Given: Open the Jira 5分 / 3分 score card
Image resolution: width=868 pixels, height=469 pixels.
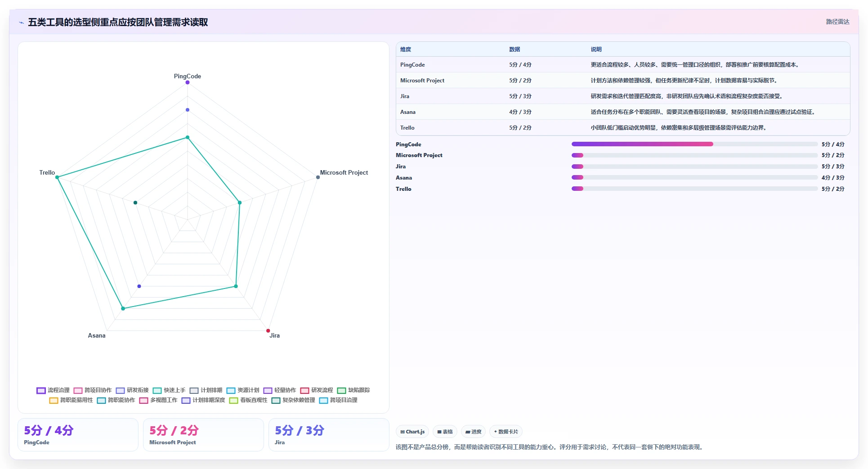Looking at the screenshot, I should point(329,435).
